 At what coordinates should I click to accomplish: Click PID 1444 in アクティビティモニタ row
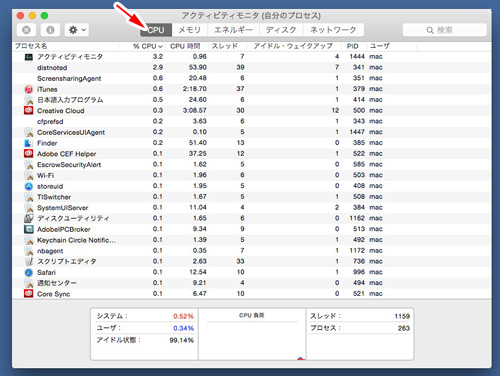(357, 56)
